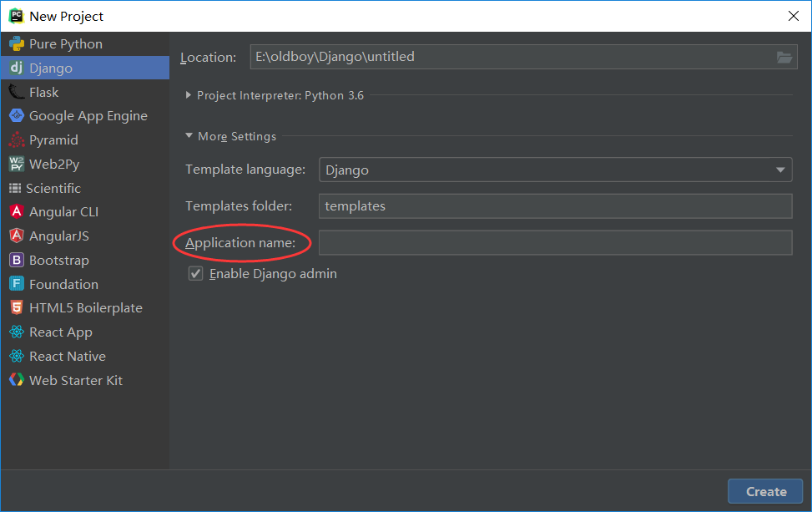This screenshot has height=512, width=812.
Task: Select React Native project type label
Action: (68, 357)
